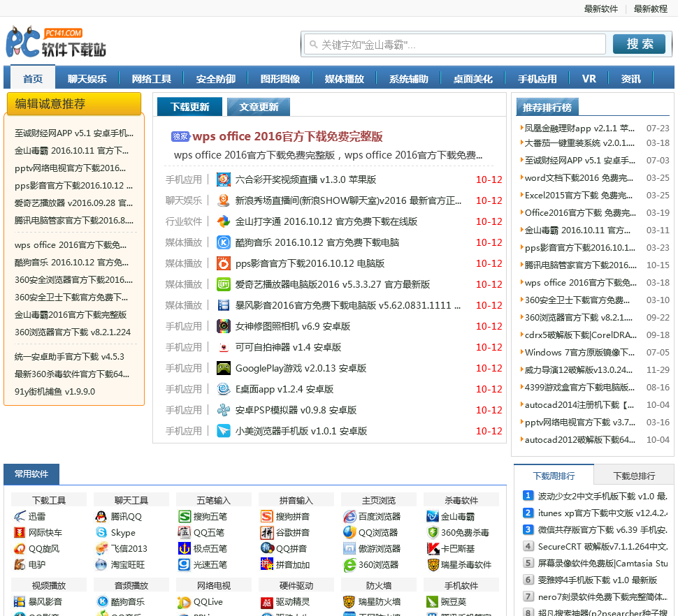Open Windows 7官方原版镜像 ranking link
678x616 pixels.
pyautogui.click(x=579, y=353)
